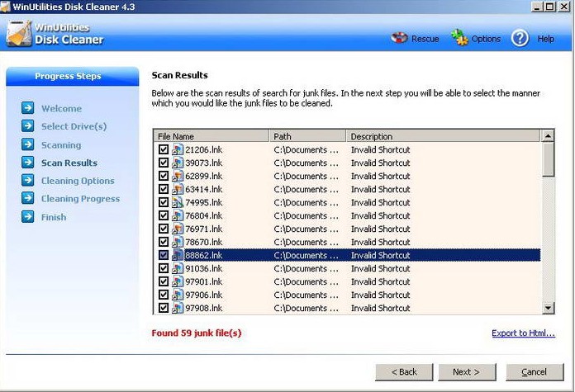The image size is (575, 392).
Task: Click the Found 59 junk file(s) text
Action: (197, 333)
